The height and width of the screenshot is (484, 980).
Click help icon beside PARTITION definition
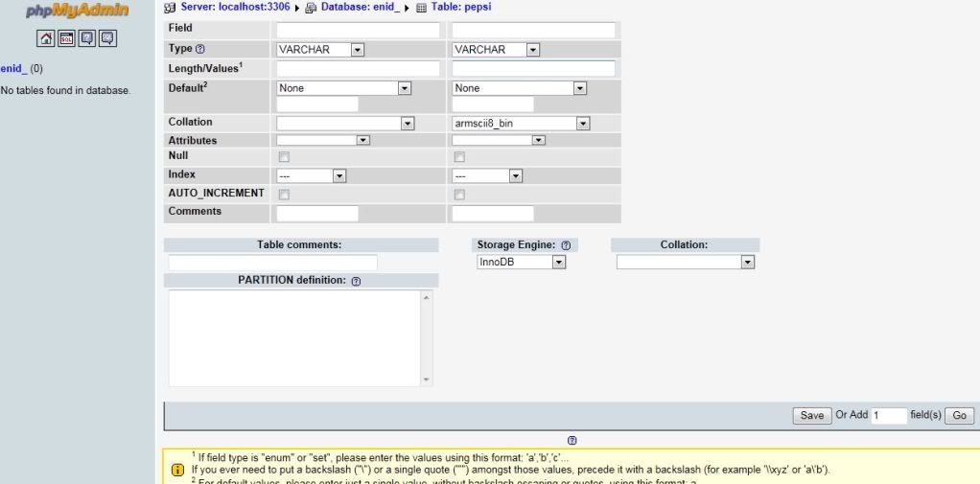pyautogui.click(x=356, y=281)
